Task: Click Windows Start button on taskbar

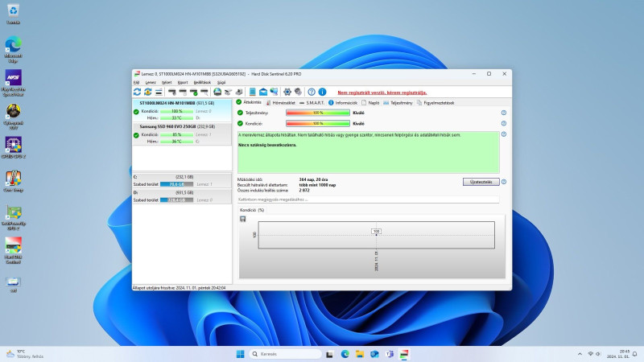Action: point(240,354)
